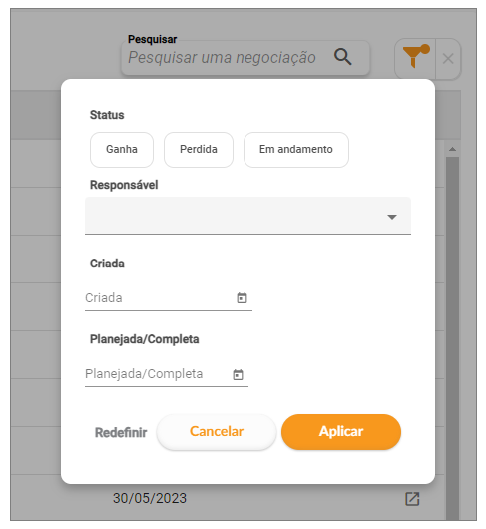Open the Criada calendar picker icon
The height and width of the screenshot is (529, 486).
click(x=241, y=298)
